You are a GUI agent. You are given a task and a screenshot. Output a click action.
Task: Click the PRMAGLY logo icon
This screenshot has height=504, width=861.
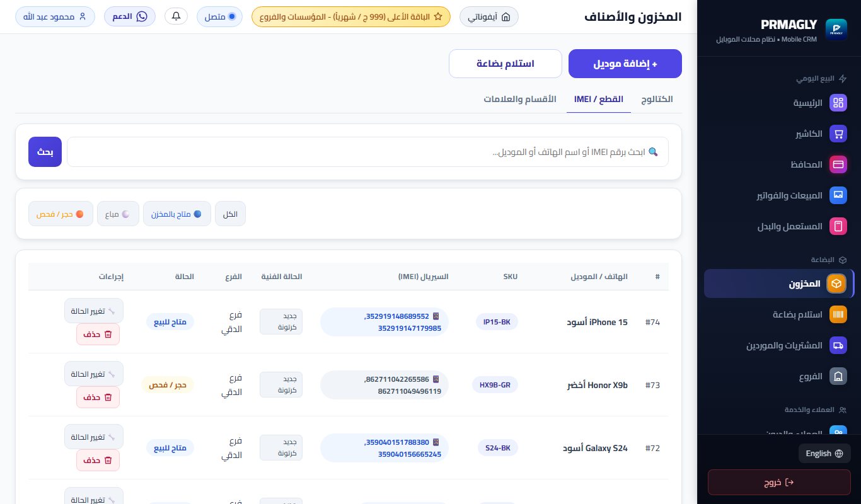tap(836, 30)
